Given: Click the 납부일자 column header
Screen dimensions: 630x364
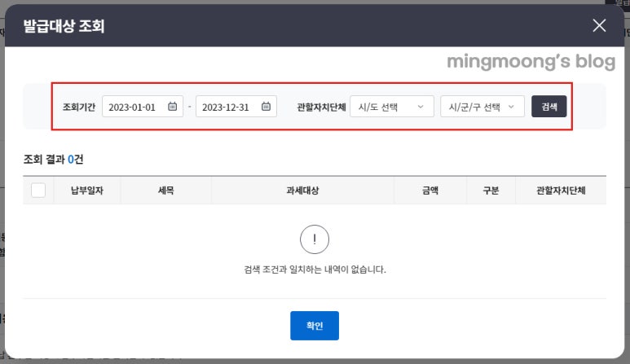Looking at the screenshot, I should [x=87, y=191].
